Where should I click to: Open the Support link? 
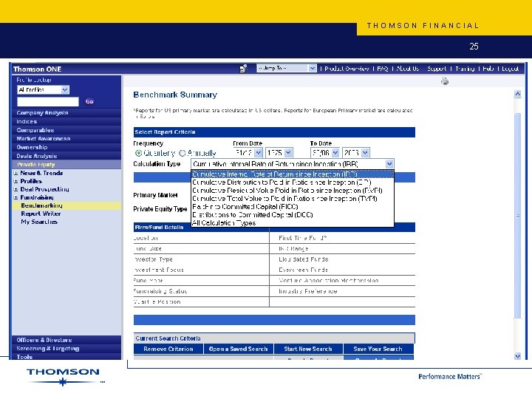coord(437,69)
